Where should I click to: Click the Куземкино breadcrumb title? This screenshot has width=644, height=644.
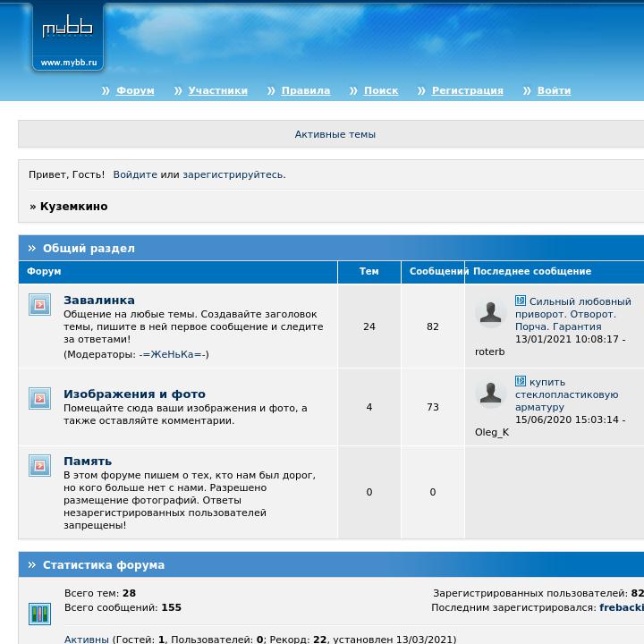74,207
